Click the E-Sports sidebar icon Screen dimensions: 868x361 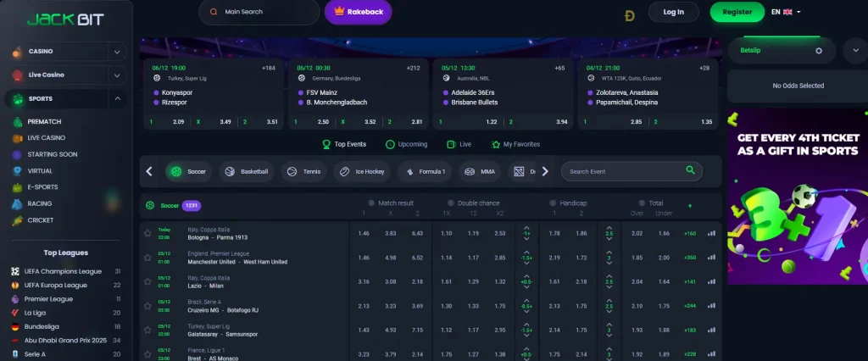pyautogui.click(x=18, y=187)
